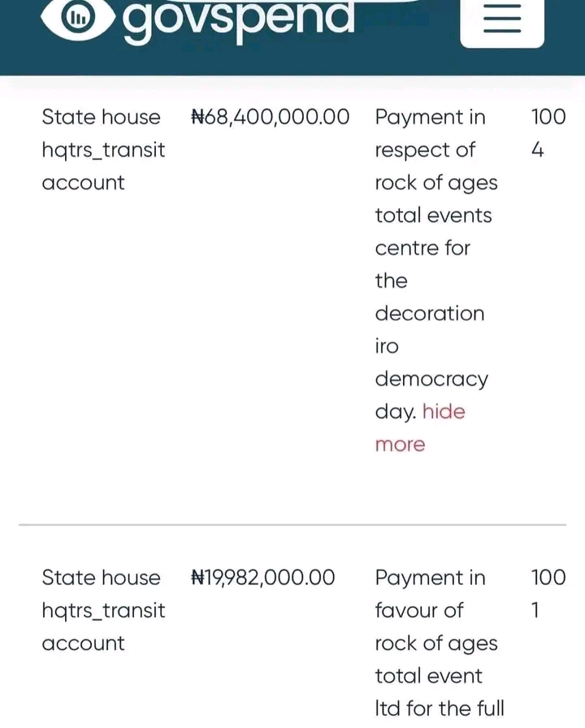This screenshot has width=585, height=728.
Task: Click the "100 1" code of second row
Action: (548, 593)
